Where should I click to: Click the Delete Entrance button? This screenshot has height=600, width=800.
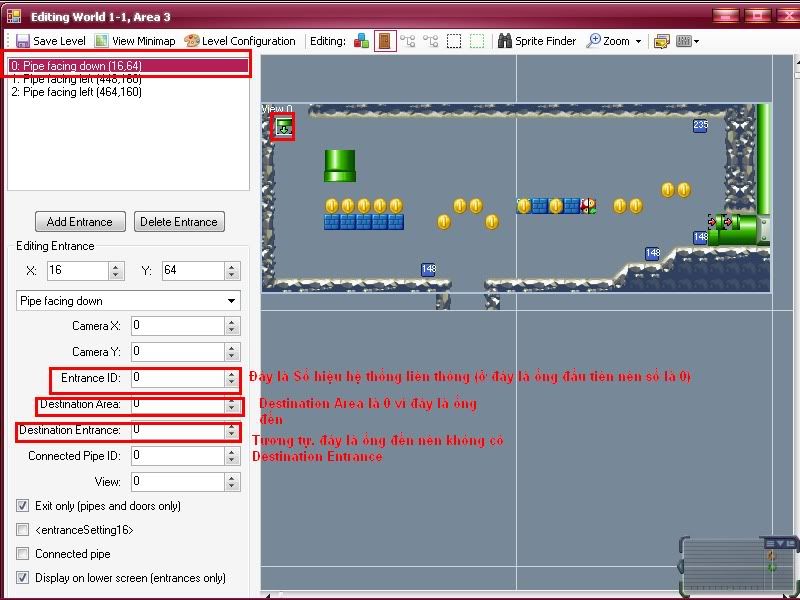coord(179,222)
